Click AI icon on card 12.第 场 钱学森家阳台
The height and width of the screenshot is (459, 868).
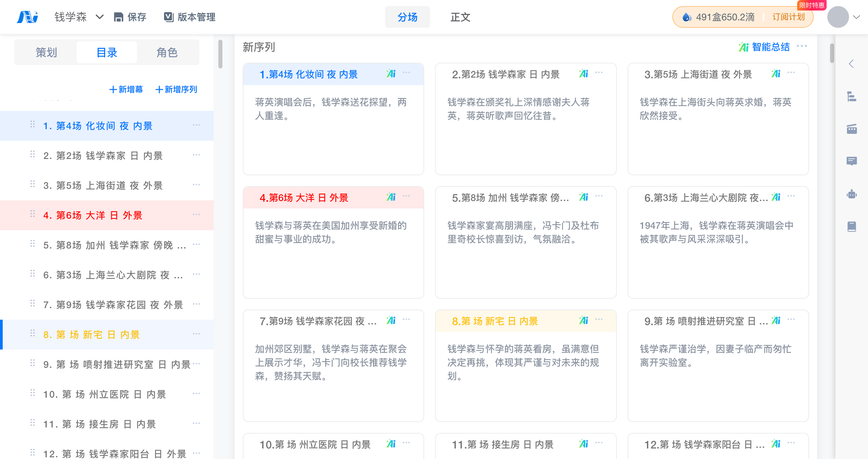click(776, 444)
